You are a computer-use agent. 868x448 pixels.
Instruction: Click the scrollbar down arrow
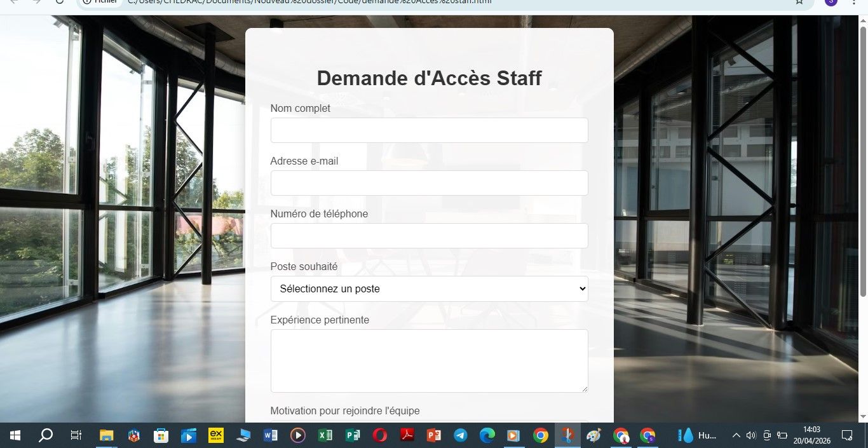[x=863, y=417]
